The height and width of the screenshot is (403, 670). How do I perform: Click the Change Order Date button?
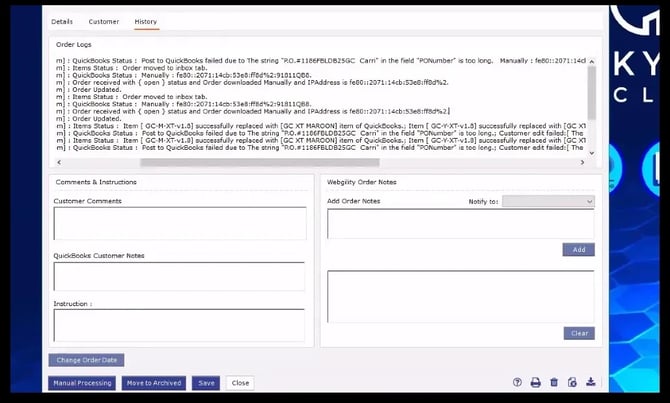86,360
